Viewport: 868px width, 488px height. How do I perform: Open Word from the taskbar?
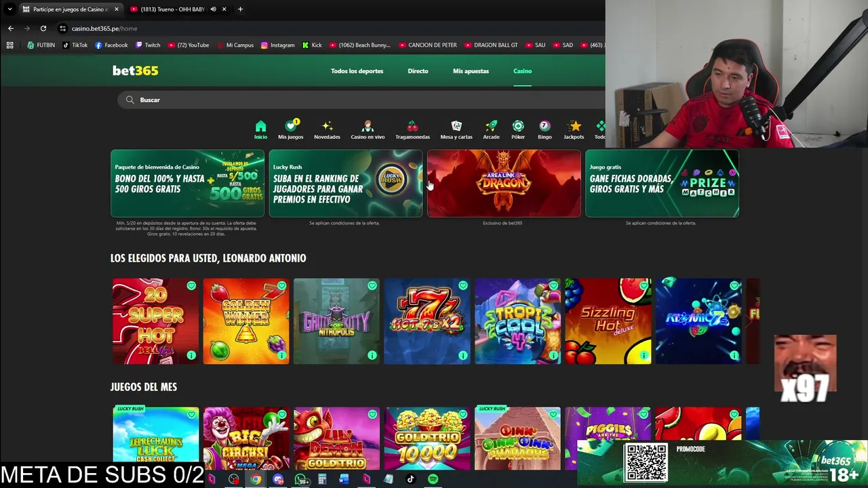344,479
